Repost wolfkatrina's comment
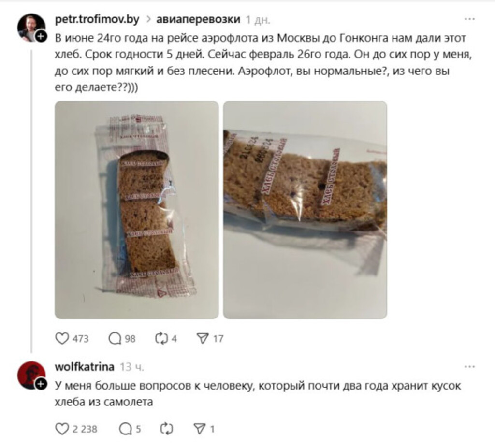This screenshot has height=448, width=495. [x=166, y=429]
